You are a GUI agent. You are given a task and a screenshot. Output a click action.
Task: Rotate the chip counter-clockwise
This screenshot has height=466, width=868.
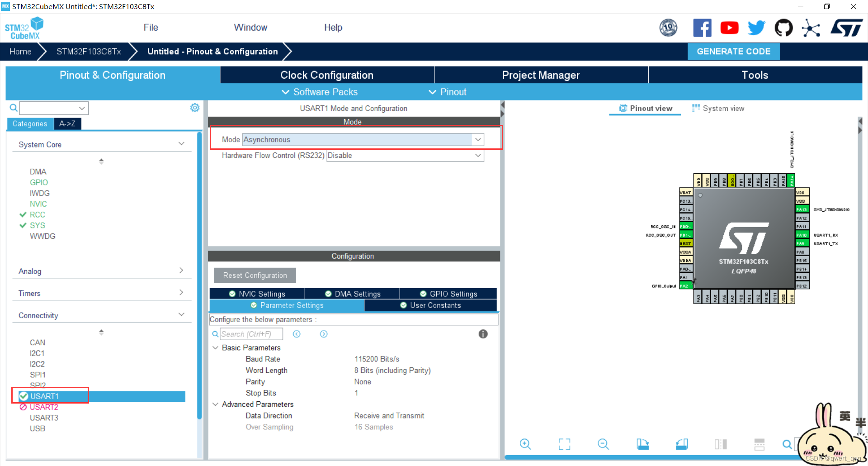pyautogui.click(x=682, y=444)
